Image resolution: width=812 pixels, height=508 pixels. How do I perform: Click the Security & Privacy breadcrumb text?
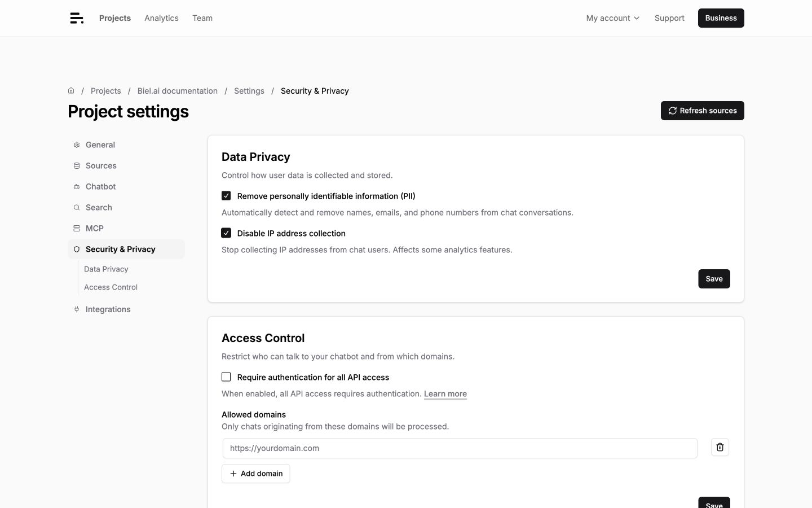point(315,91)
